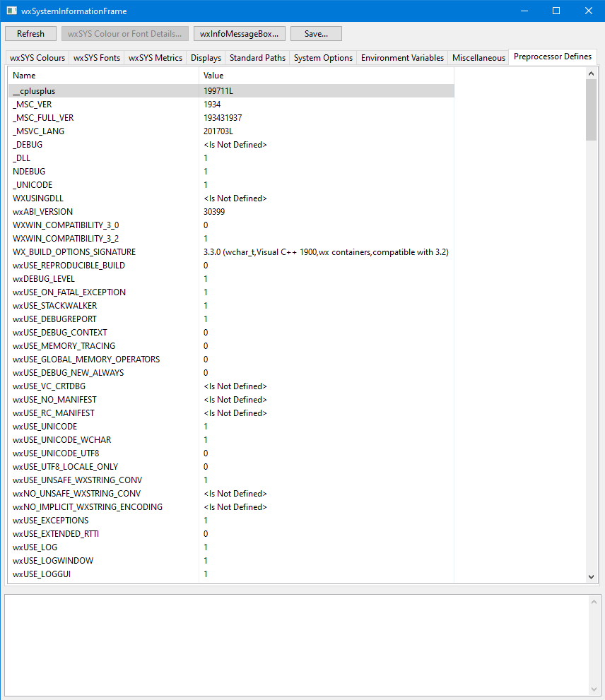The height and width of the screenshot is (700, 605).
Task: Click the log area scrollbar up arrow
Action: point(594,603)
